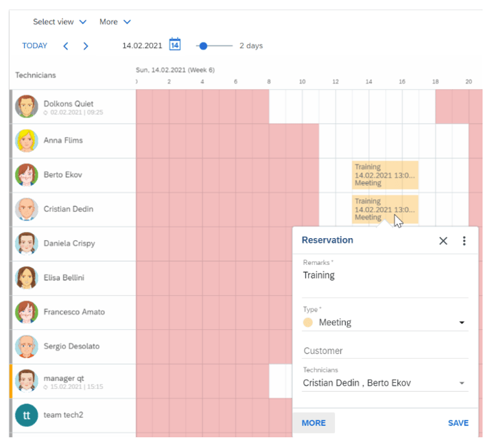Click manager qt avatar
Image resolution: width=494 pixels, height=448 pixels.
[x=27, y=381]
